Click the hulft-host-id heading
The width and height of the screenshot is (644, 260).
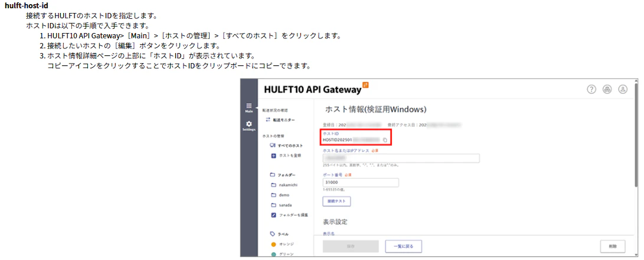pos(27,7)
